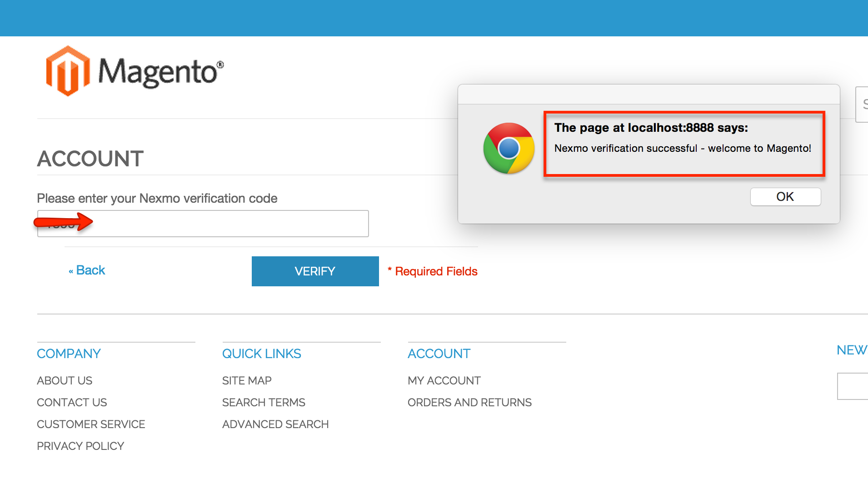Open the CUSTOMER SERVICE link
This screenshot has height=479, width=868.
click(91, 424)
